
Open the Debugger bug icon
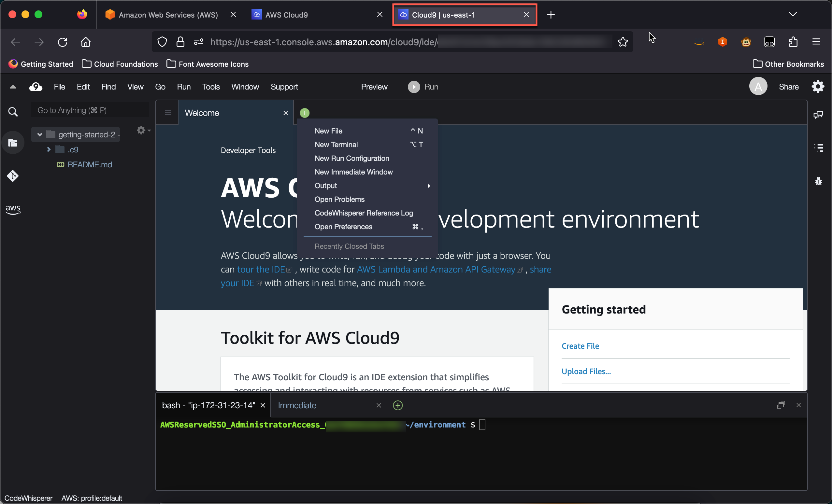819,181
